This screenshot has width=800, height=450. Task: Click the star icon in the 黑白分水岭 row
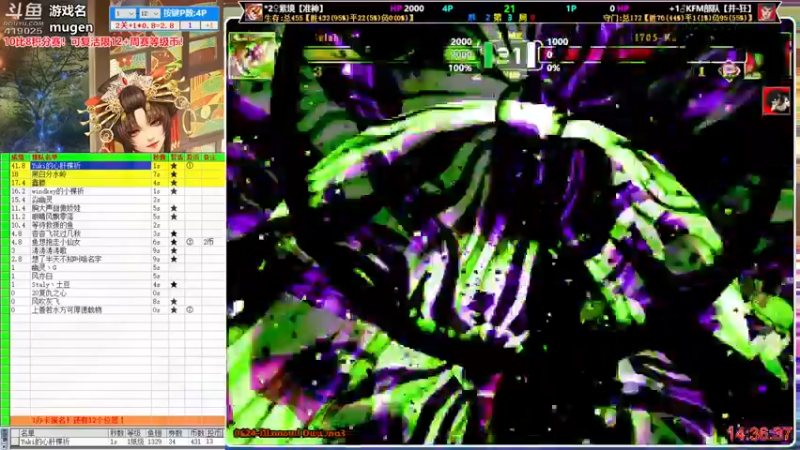pos(174,174)
